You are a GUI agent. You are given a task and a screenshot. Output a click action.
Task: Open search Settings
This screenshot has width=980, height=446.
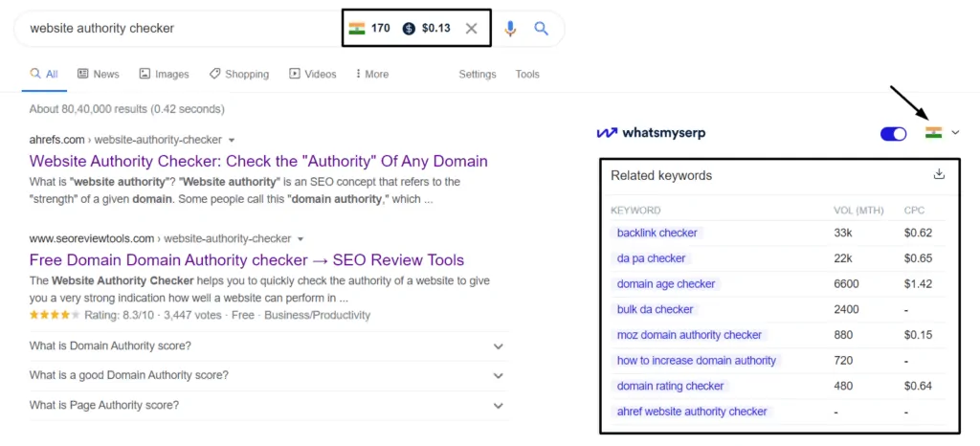pos(478,74)
